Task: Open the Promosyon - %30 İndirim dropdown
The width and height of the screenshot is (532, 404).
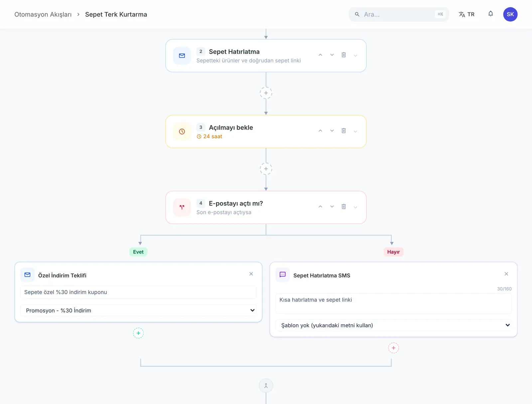Action: (138, 310)
